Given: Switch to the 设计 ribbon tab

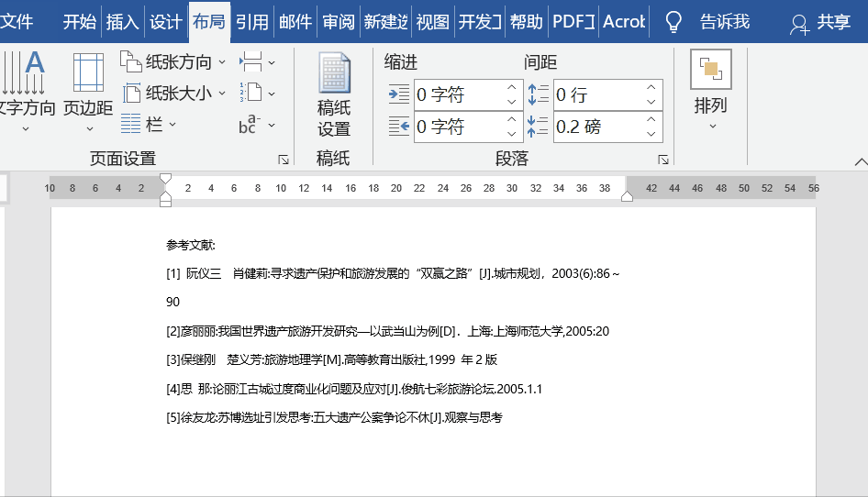Looking at the screenshot, I should 165,22.
